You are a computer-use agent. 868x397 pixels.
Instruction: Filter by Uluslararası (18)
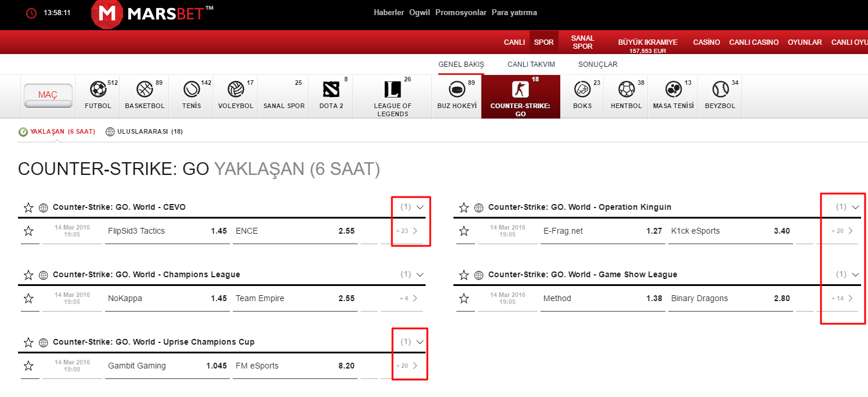click(x=145, y=132)
